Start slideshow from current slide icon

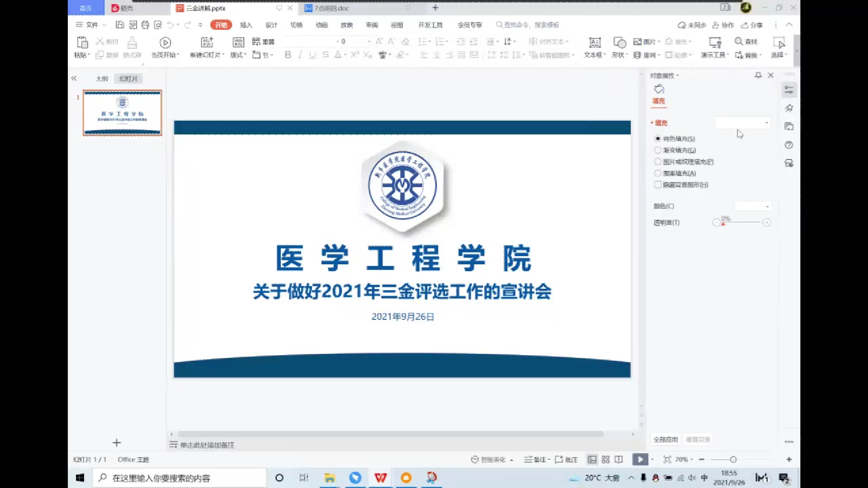tap(165, 43)
